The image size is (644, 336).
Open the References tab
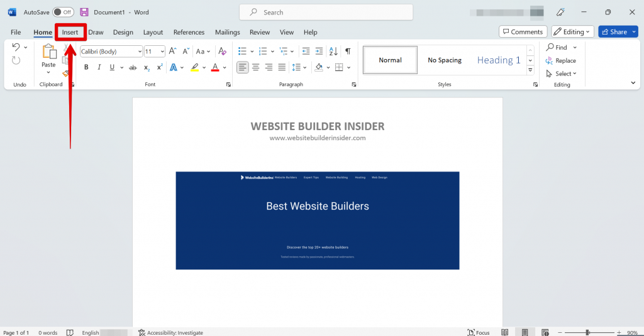(189, 32)
